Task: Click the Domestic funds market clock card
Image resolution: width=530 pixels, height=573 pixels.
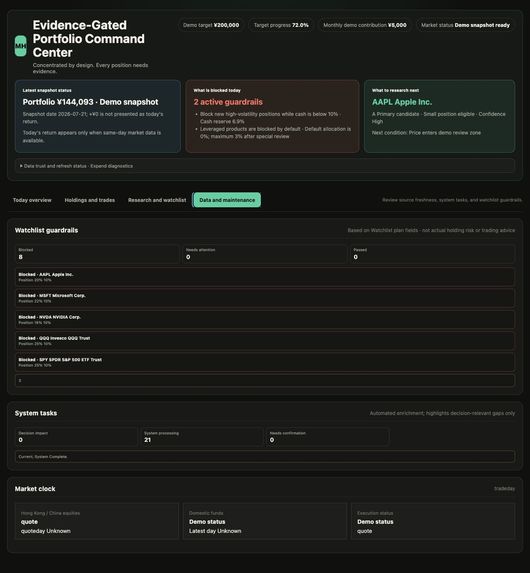Action: pyautogui.click(x=265, y=521)
